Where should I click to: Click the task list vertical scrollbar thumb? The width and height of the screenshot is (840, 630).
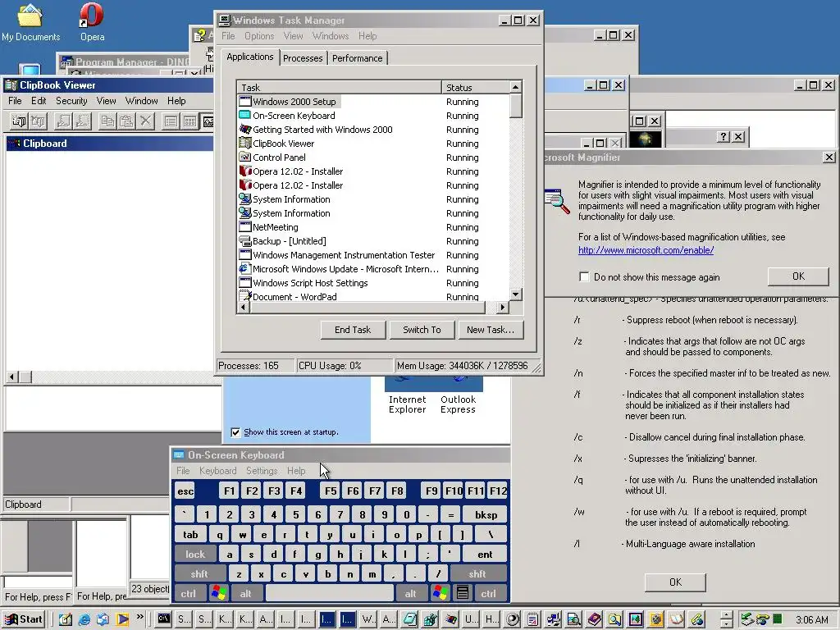(515, 106)
